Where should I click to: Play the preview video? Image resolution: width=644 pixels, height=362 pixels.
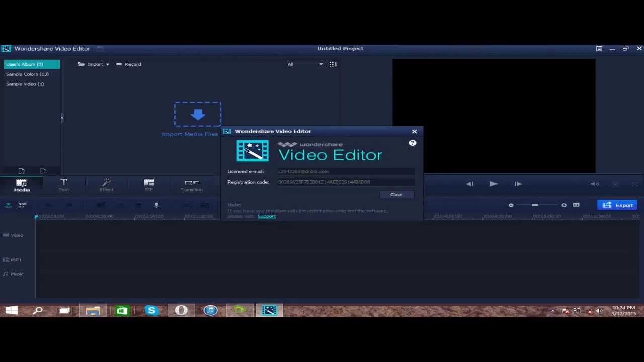[x=493, y=184]
